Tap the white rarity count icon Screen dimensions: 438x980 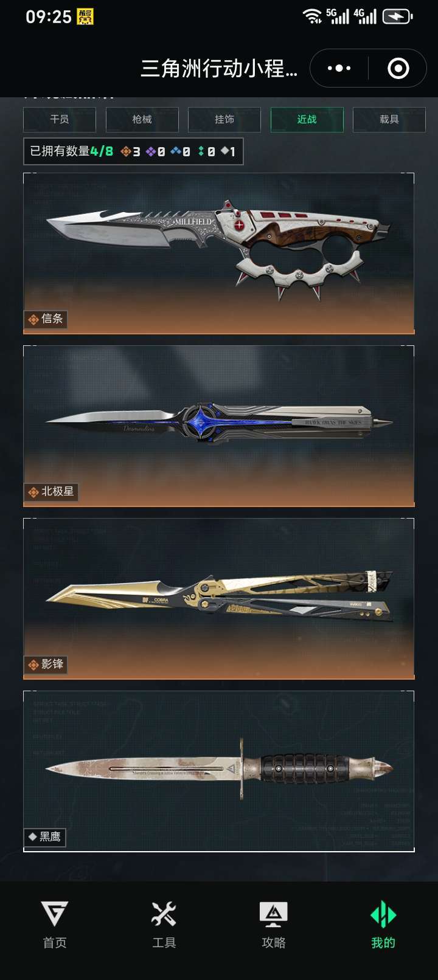pyautogui.click(x=225, y=151)
